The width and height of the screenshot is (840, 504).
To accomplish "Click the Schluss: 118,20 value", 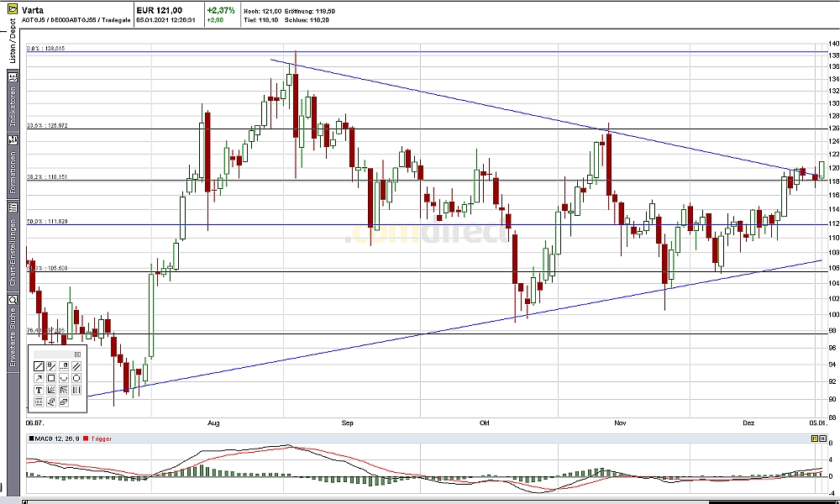I will [306, 20].
